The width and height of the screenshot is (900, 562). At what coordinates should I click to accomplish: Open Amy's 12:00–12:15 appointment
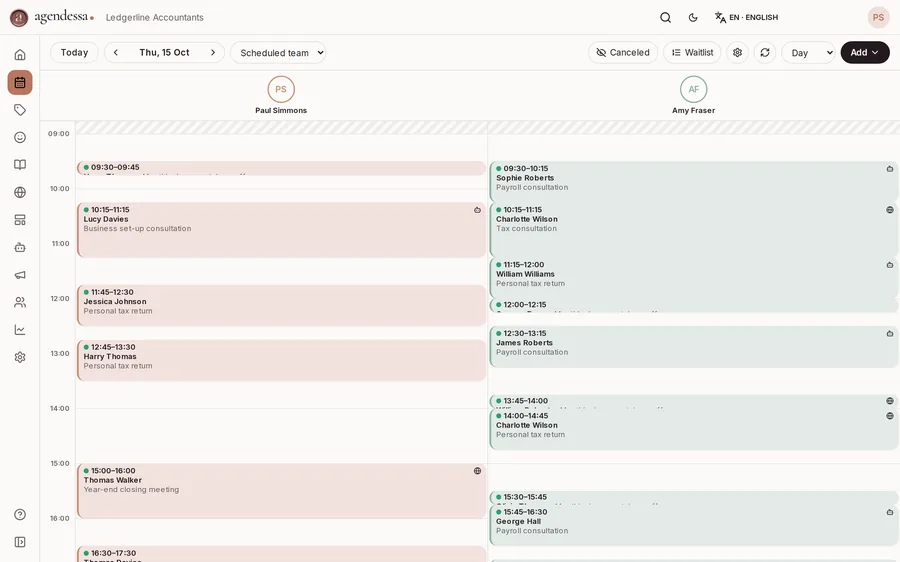click(x=693, y=305)
